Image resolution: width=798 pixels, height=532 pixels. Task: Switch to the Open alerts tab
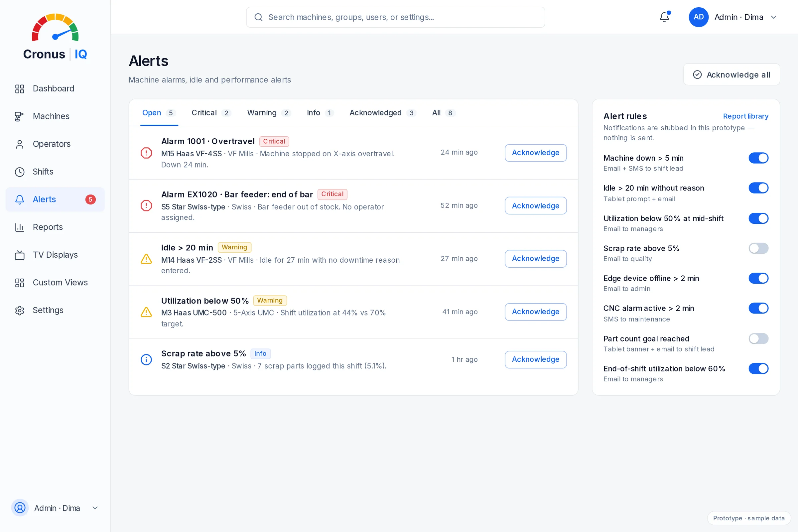tap(159, 113)
